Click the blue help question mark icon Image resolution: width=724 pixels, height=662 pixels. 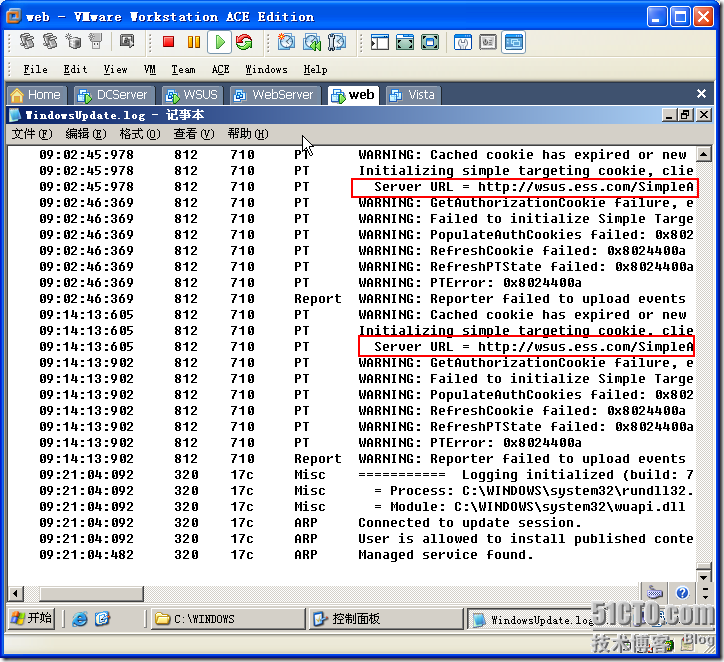point(682,593)
